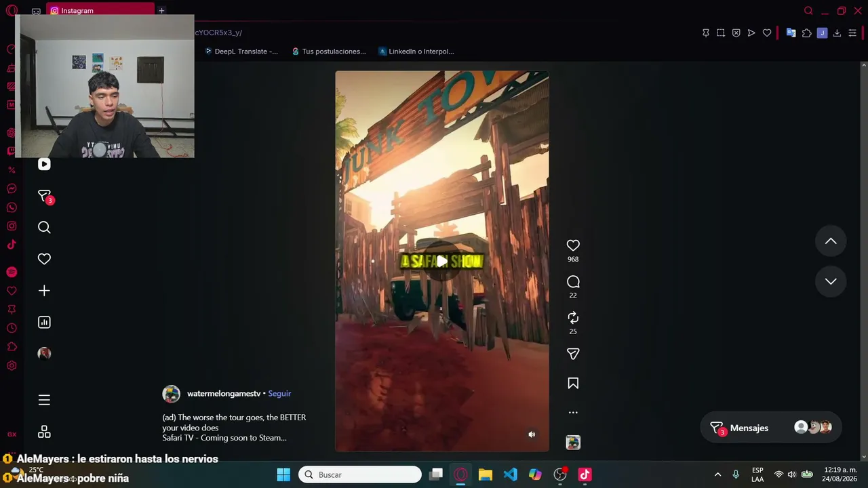The image size is (868, 488).
Task: Open the ad blocker shield icon
Action: (x=736, y=33)
